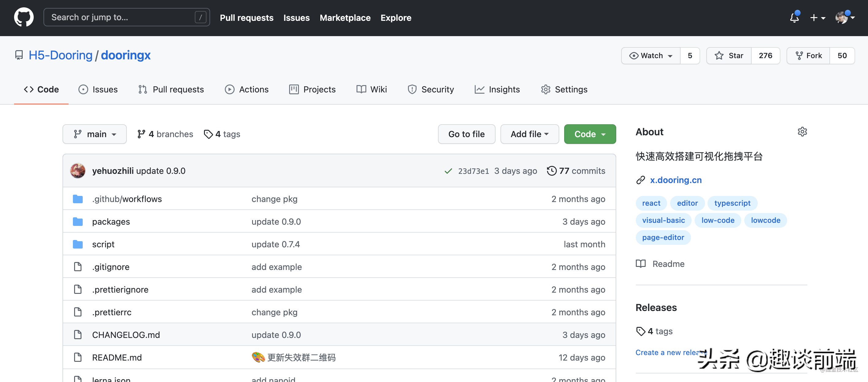Fork the dooringx repository
The image size is (868, 382).
coord(808,56)
